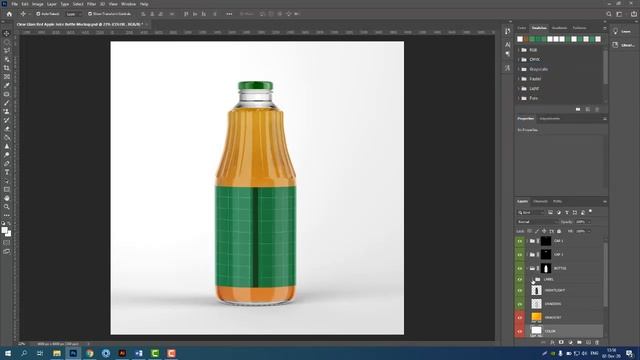Open the Window menu
Screen dimensions: 640x360
tap(128, 4)
